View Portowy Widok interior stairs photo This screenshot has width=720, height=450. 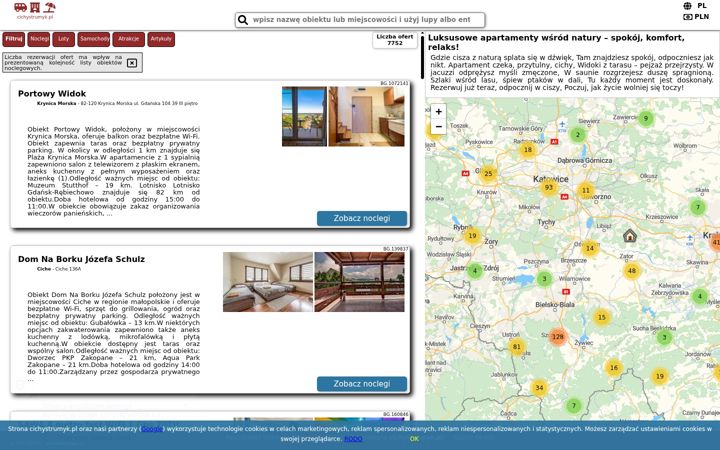[366, 116]
